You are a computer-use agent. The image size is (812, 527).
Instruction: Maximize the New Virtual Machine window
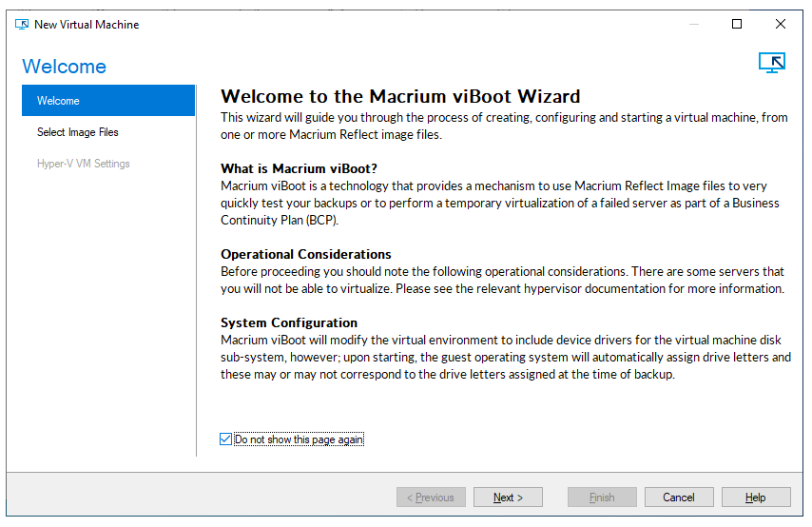click(736, 24)
